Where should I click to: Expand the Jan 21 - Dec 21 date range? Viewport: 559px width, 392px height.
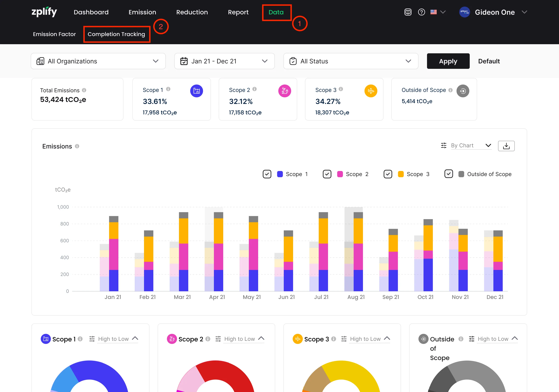point(224,61)
